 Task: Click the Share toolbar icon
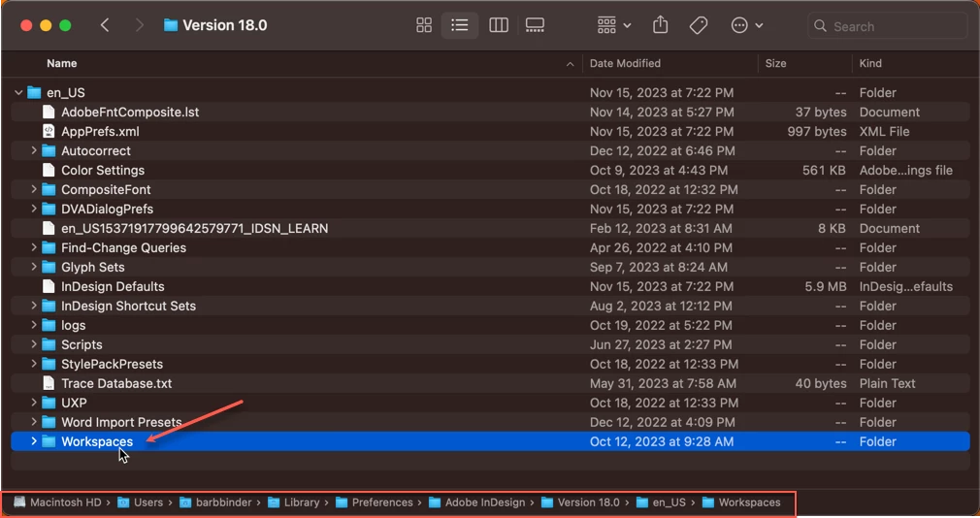(661, 25)
